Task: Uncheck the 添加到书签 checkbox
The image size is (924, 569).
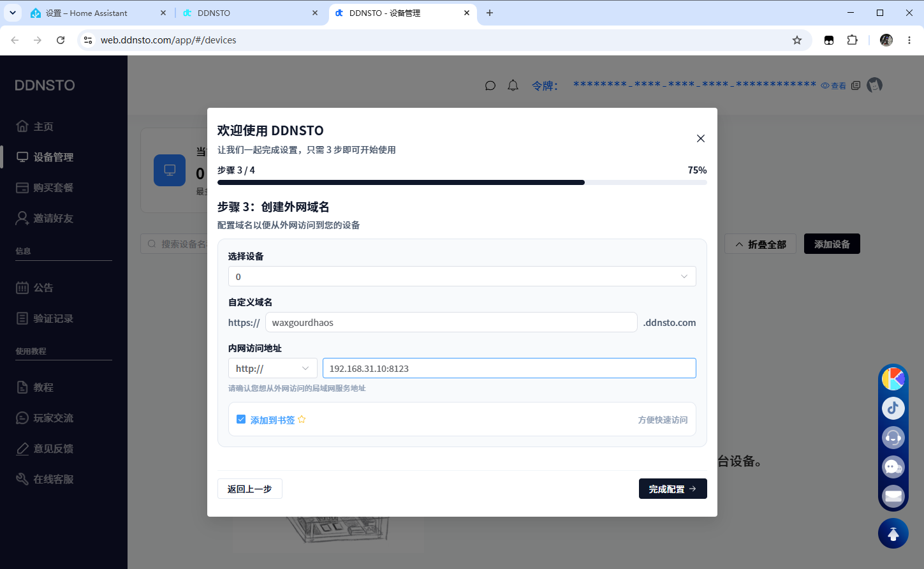Action: pos(241,419)
